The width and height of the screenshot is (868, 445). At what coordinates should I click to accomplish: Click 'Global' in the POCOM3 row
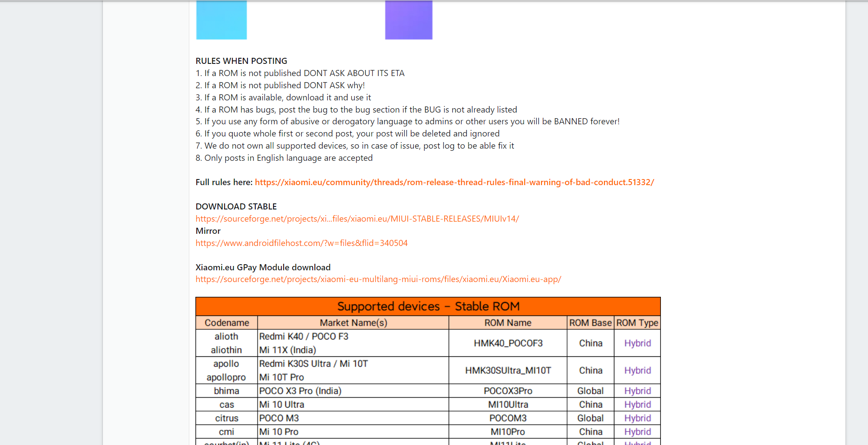[x=591, y=418]
